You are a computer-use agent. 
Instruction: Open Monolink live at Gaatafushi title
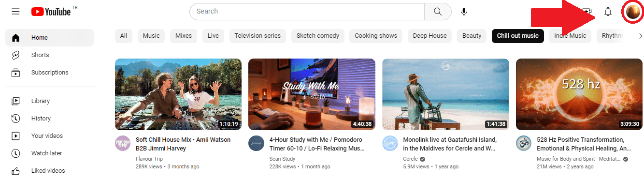(450, 144)
